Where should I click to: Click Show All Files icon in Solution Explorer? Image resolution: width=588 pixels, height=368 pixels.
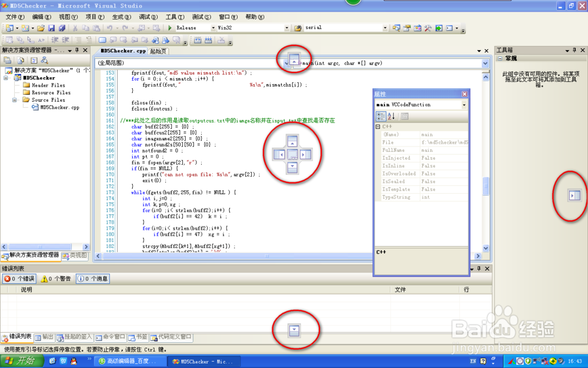pyautogui.click(x=21, y=60)
